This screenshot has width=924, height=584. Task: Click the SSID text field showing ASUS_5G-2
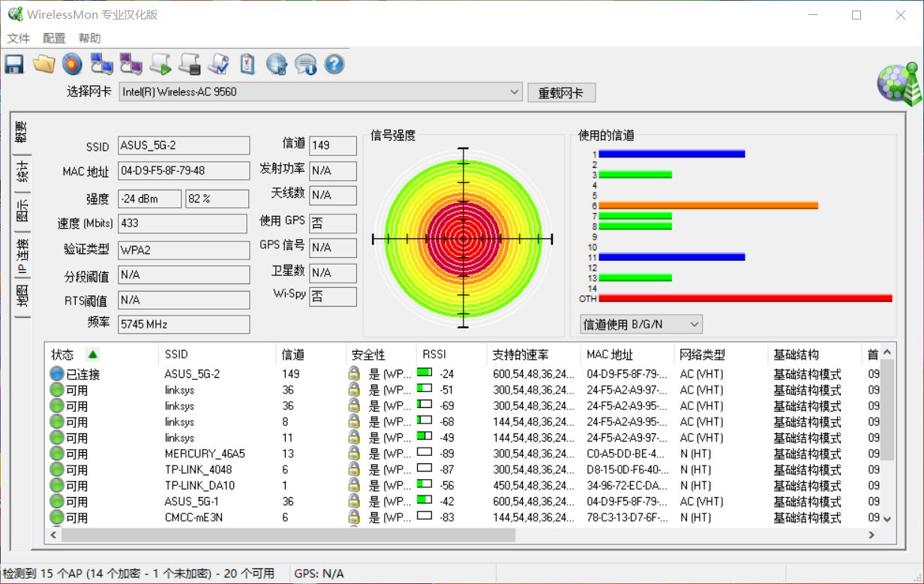tap(184, 145)
